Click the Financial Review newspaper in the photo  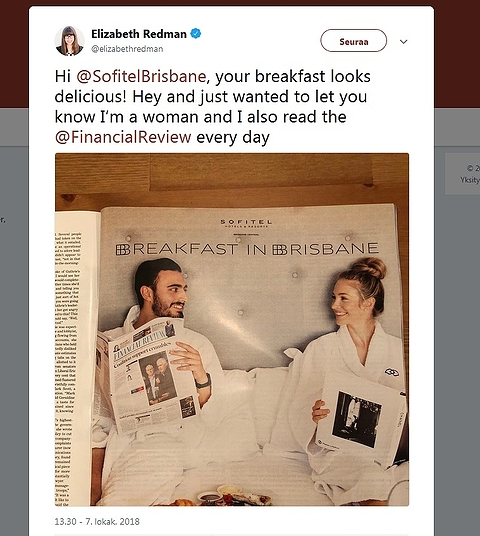[148, 374]
